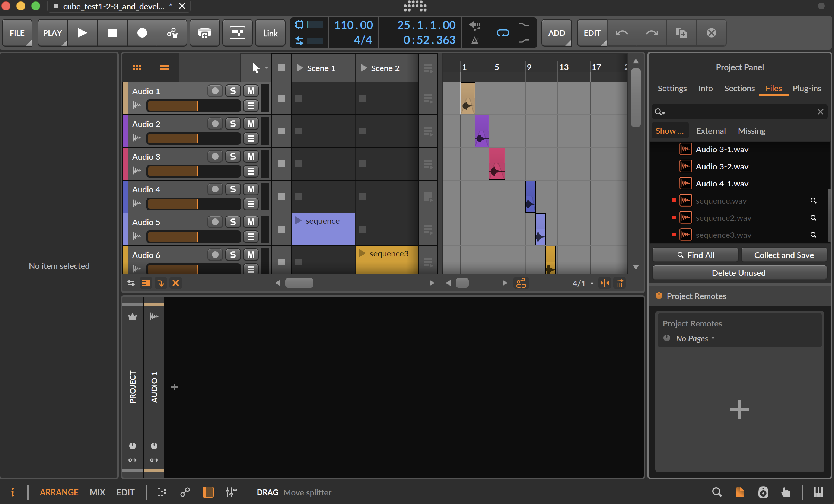Open the global record overdub icon
Image resolution: width=834 pixels, height=504 pixels.
click(x=204, y=33)
